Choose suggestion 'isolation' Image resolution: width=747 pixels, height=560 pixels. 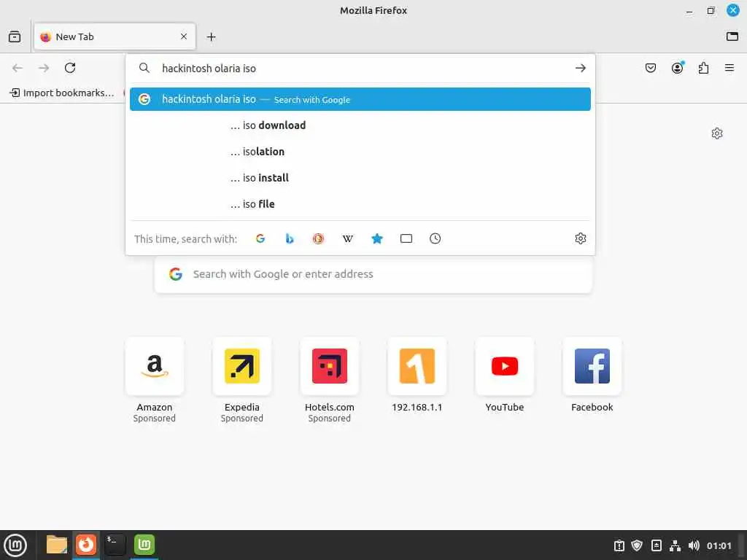tap(360, 152)
